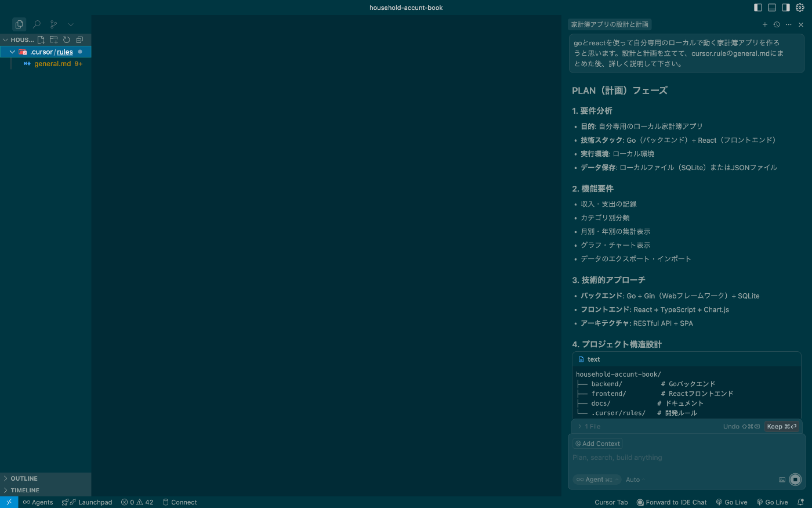Collapse all folders in explorer
This screenshot has width=812, height=508.
(79, 40)
